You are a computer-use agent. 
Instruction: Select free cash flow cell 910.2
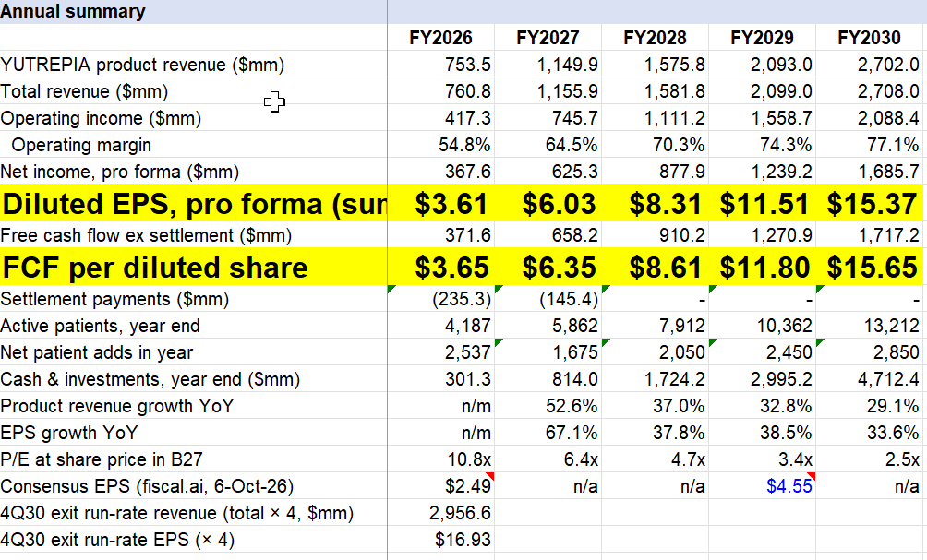point(655,235)
